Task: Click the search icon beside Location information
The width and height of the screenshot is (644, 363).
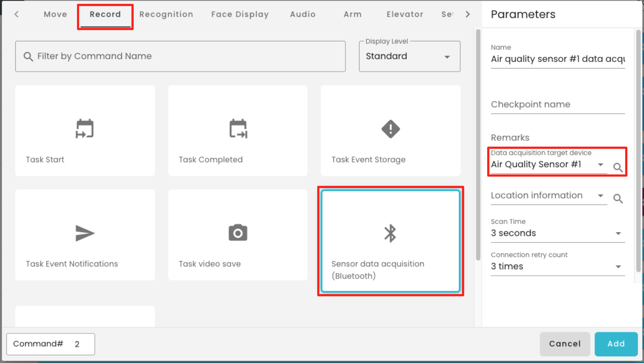Action: click(x=618, y=198)
